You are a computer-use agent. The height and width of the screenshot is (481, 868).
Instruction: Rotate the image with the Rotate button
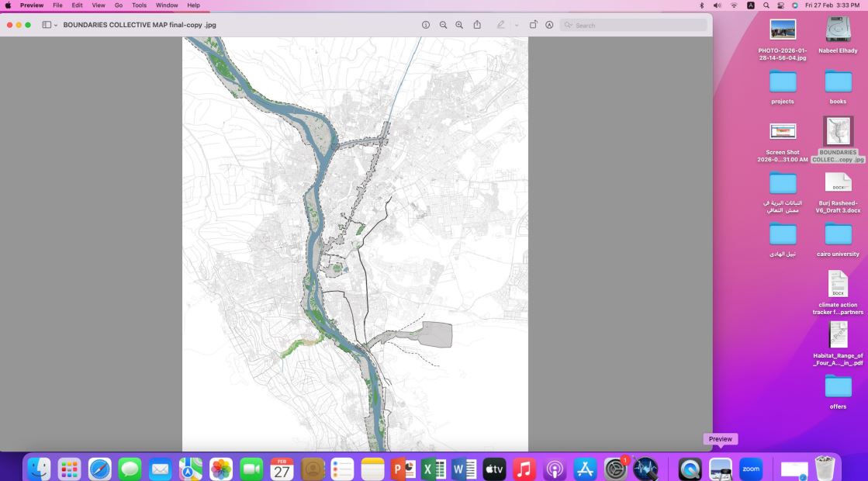533,25
